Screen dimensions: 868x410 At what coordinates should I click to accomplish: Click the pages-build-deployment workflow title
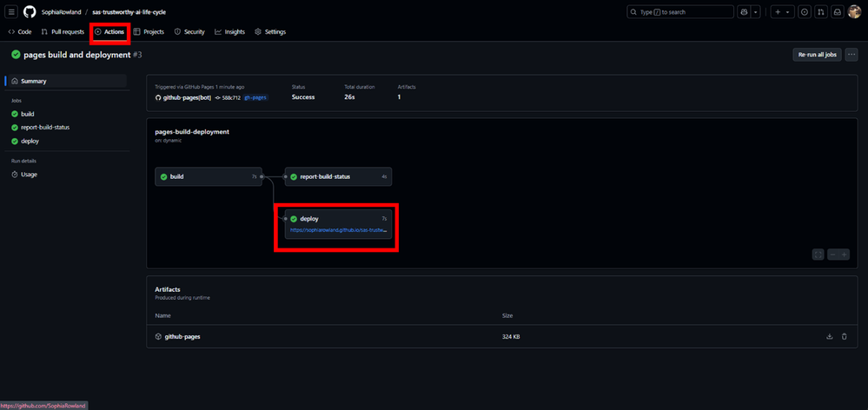point(192,132)
